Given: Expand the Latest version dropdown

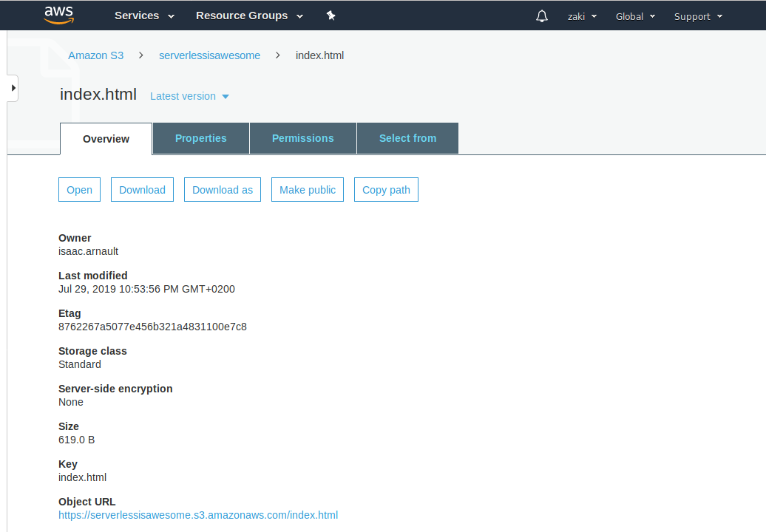Looking at the screenshot, I should [189, 96].
